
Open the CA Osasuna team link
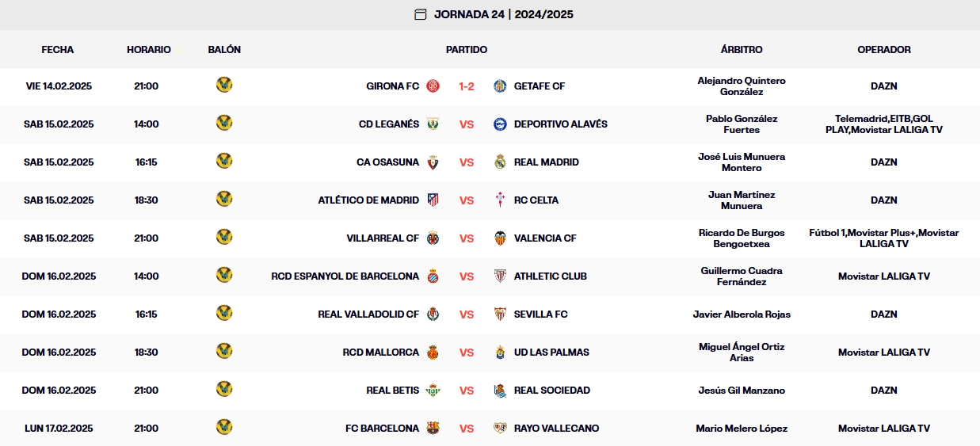point(388,162)
